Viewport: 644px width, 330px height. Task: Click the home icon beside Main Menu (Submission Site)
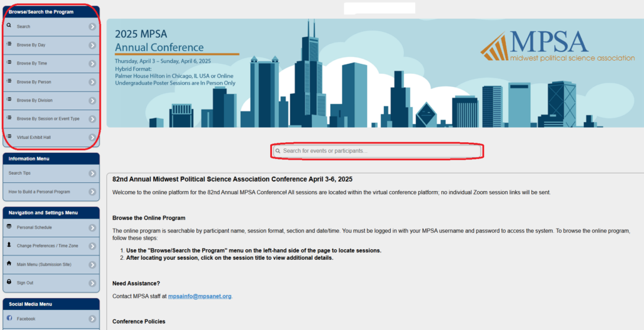(x=9, y=263)
